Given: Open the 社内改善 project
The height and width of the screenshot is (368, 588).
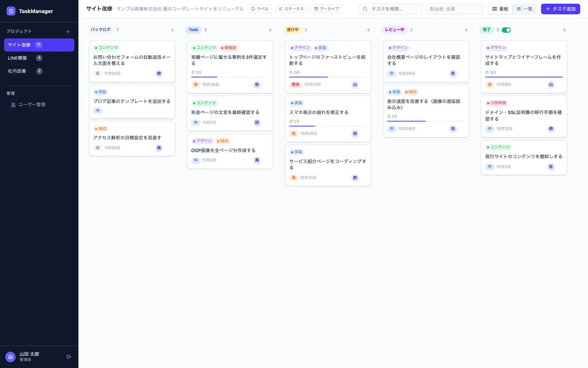Looking at the screenshot, I should [39, 71].
